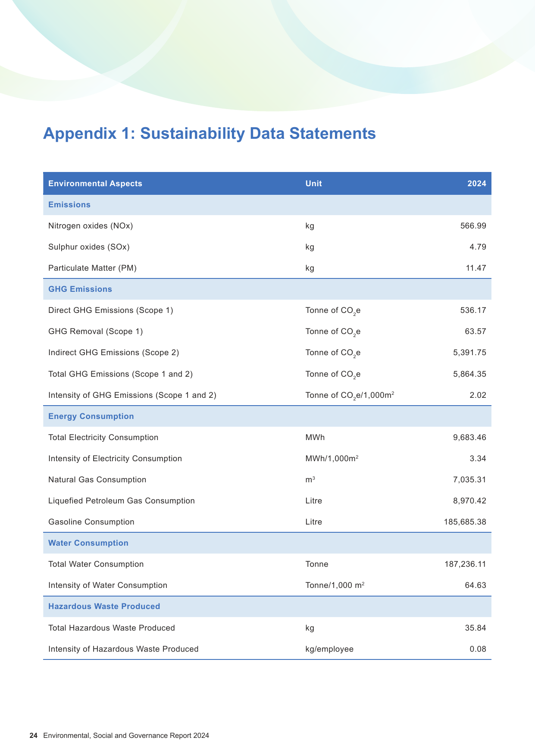Select 'Intensity of Electricity Consumption' label

point(115,459)
